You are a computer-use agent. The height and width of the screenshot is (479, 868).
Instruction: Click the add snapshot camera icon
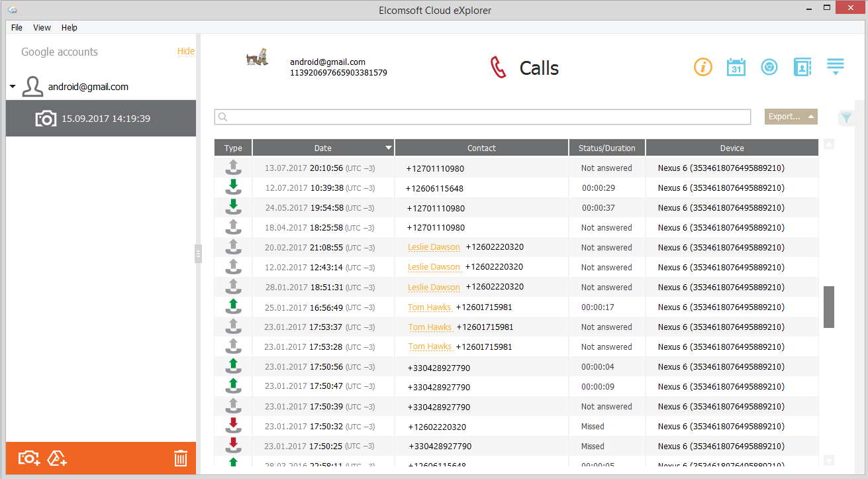pyautogui.click(x=29, y=458)
